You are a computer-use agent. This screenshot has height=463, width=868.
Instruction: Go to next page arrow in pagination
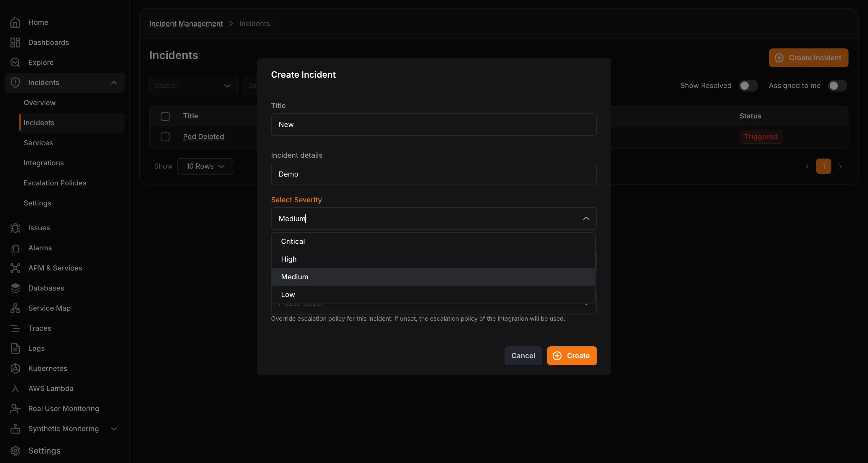click(840, 167)
